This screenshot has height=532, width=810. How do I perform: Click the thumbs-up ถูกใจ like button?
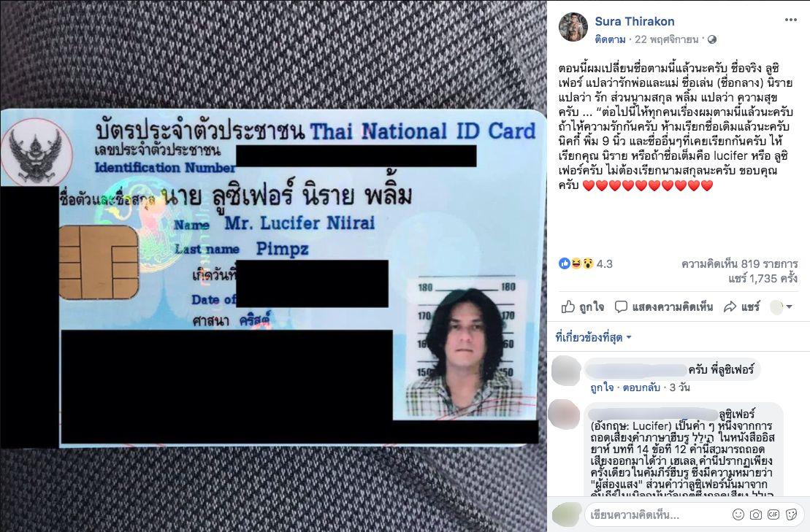(583, 307)
